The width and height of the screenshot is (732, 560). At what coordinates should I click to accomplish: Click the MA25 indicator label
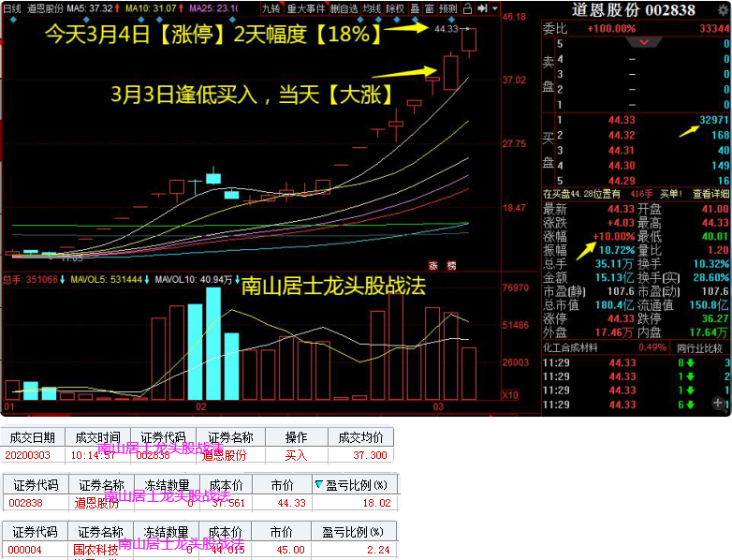(x=213, y=8)
